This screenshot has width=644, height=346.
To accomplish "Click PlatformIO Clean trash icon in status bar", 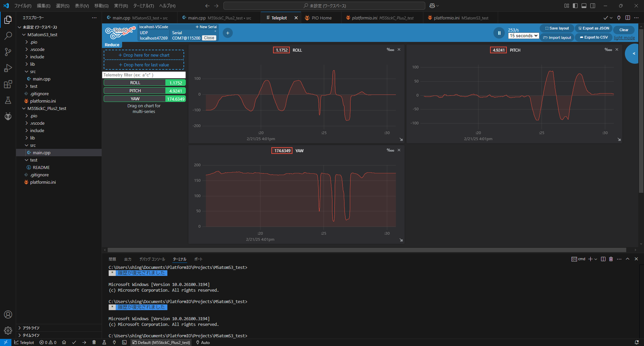I will [x=94, y=342].
